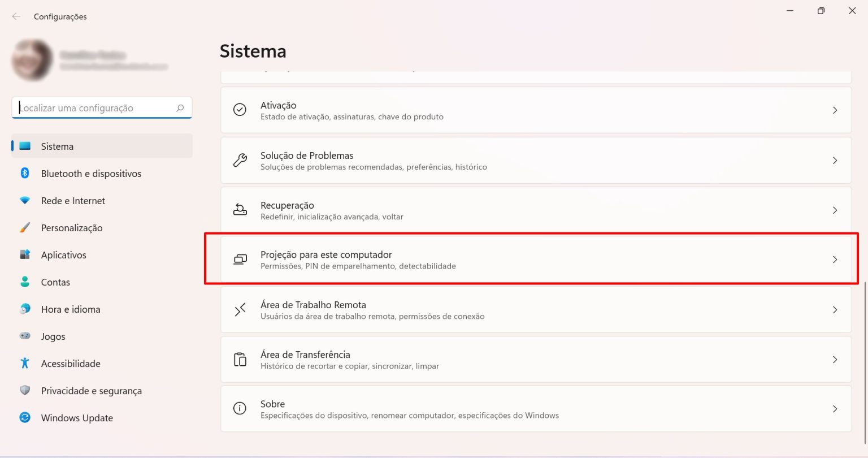Screen dimensions: 868x458
Task: Open Projeção para este computador settings
Action: click(536, 259)
